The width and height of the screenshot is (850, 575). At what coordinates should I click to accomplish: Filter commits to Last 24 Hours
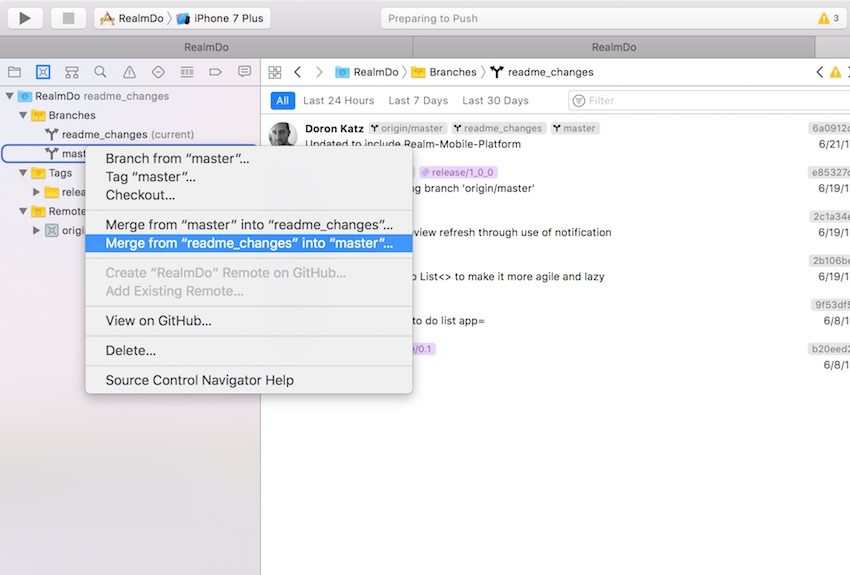coord(338,101)
